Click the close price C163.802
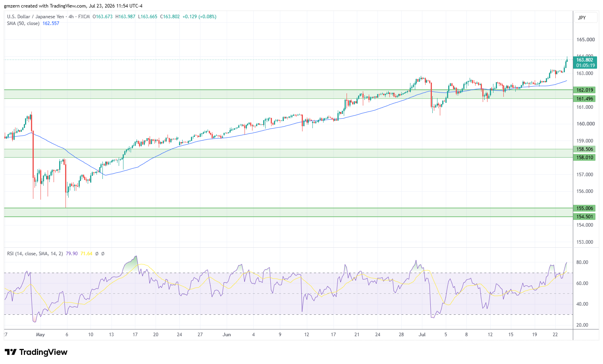 (x=170, y=17)
